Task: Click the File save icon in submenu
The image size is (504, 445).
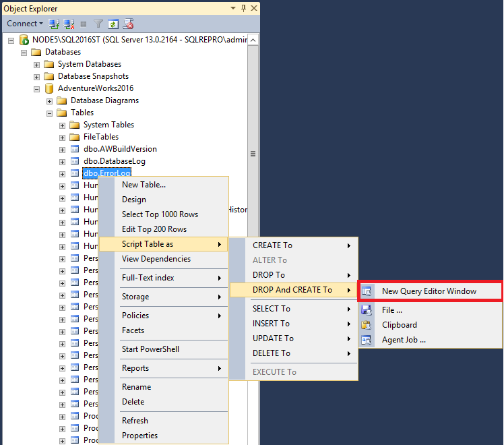Action: coord(367,310)
